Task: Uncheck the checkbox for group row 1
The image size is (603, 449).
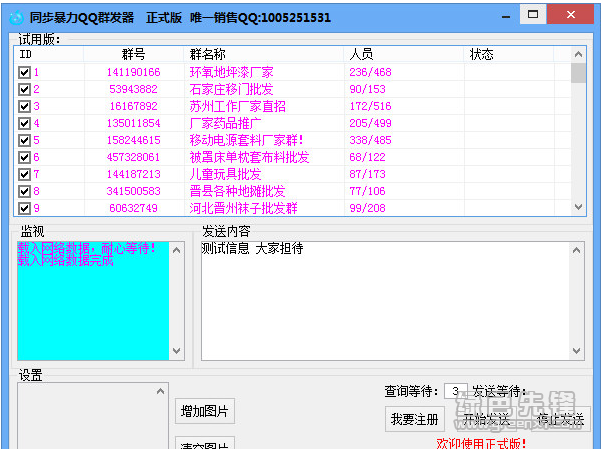Action: coord(24,72)
